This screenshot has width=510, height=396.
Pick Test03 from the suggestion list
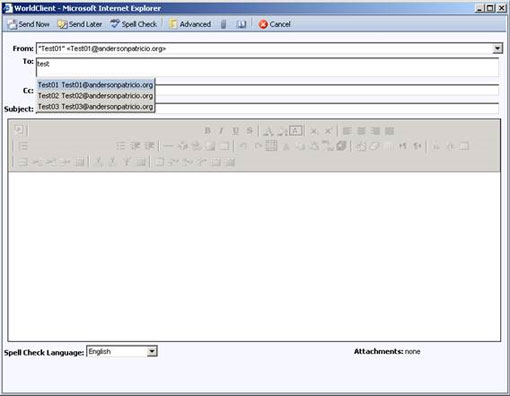(x=95, y=107)
